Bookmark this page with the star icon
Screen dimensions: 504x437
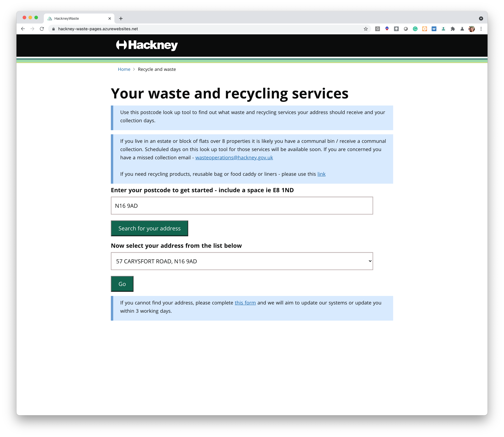pyautogui.click(x=366, y=29)
